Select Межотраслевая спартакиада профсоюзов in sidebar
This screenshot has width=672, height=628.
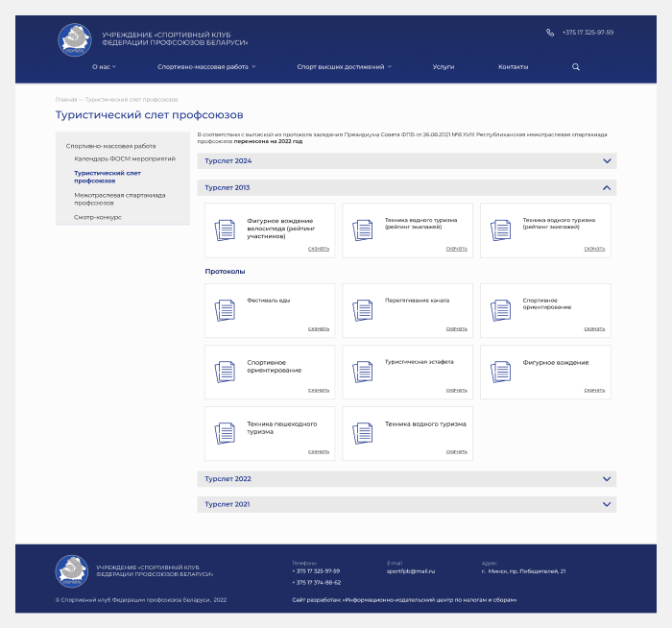pos(120,199)
